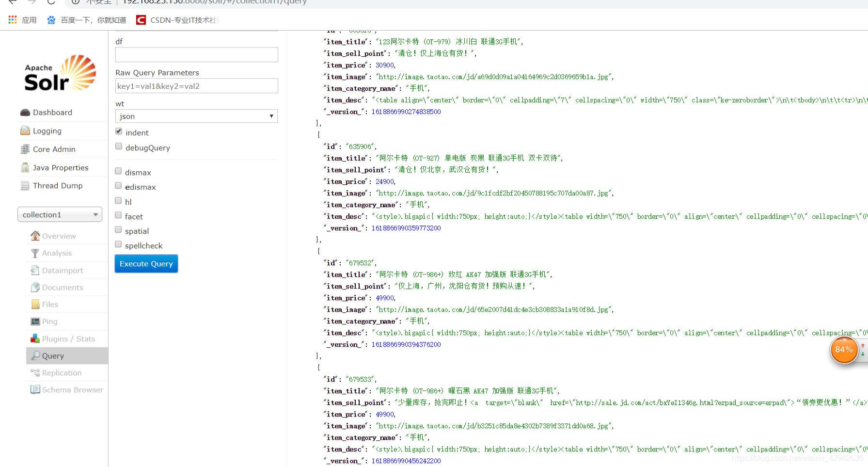
Task: Enable the dismax checkbox
Action: pyautogui.click(x=118, y=171)
